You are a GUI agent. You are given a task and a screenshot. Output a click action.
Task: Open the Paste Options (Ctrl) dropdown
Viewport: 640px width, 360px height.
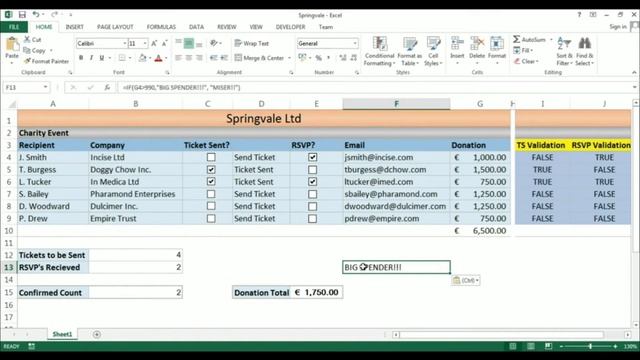pyautogui.click(x=466, y=280)
